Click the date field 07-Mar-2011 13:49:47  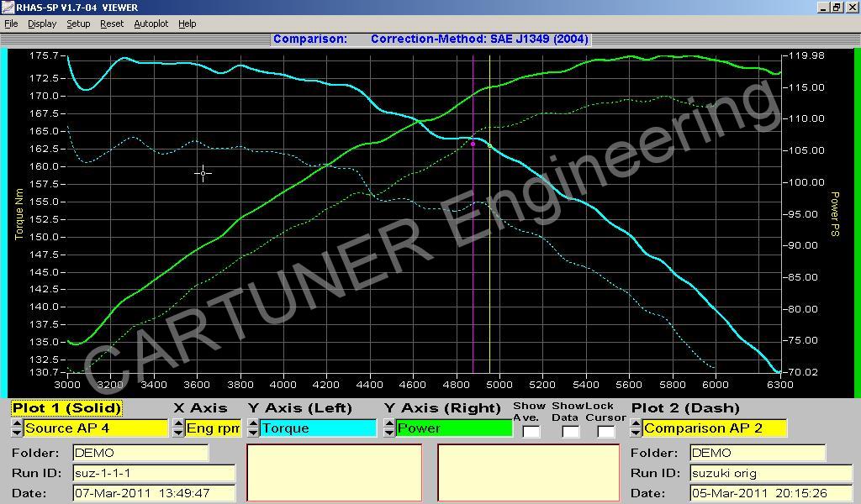(x=154, y=492)
